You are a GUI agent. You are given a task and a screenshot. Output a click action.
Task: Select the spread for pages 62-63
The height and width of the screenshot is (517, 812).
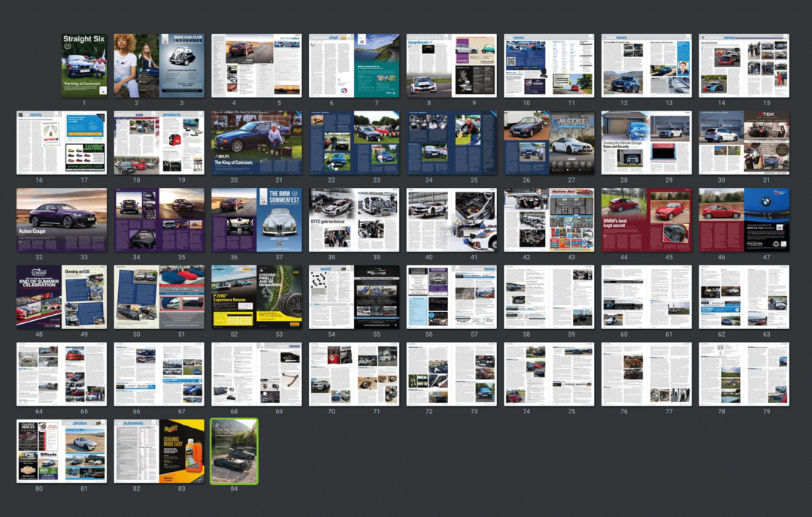pos(744,297)
